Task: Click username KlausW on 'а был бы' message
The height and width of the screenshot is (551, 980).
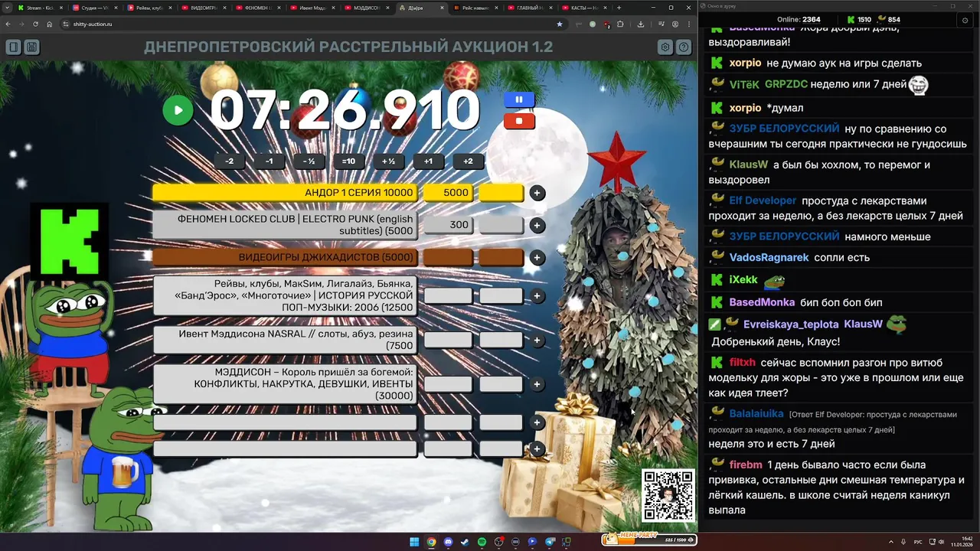Action: pyautogui.click(x=748, y=165)
